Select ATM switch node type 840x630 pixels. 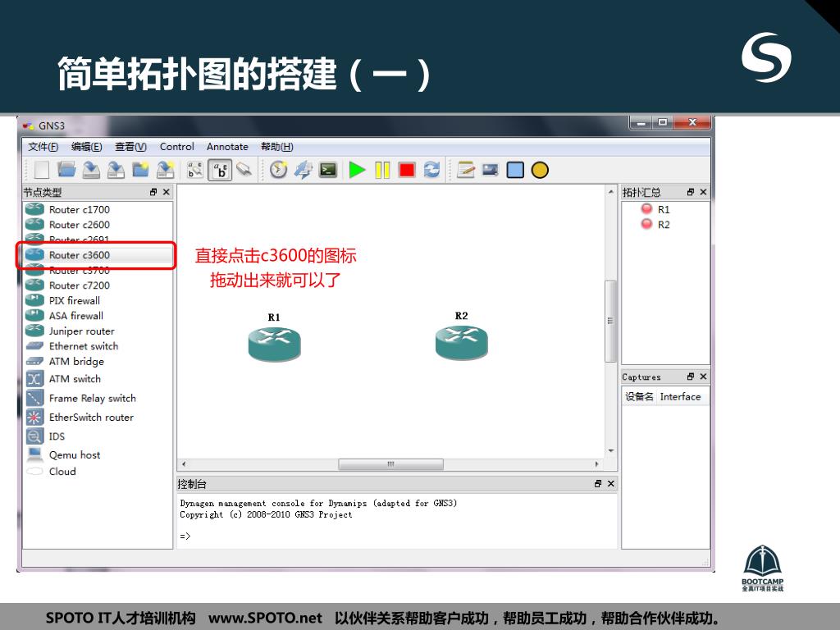click(x=98, y=379)
